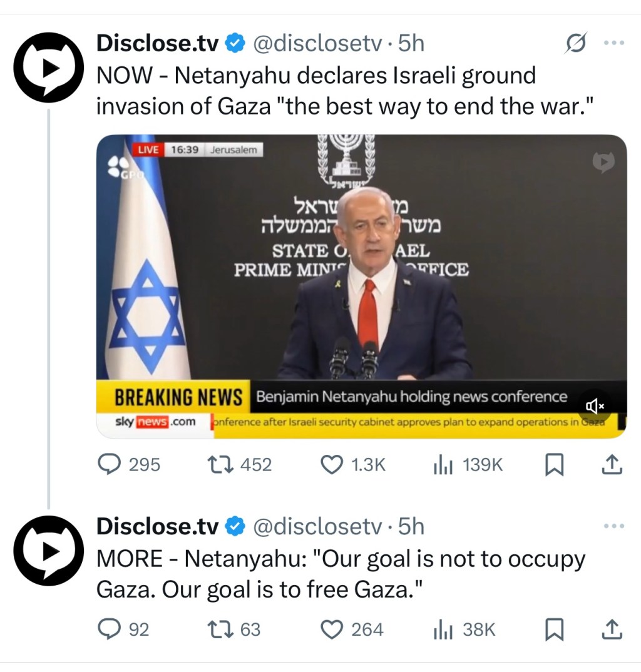The image size is (641, 672).
Task: Unmute the video via speaker icon
Action: coord(595,406)
